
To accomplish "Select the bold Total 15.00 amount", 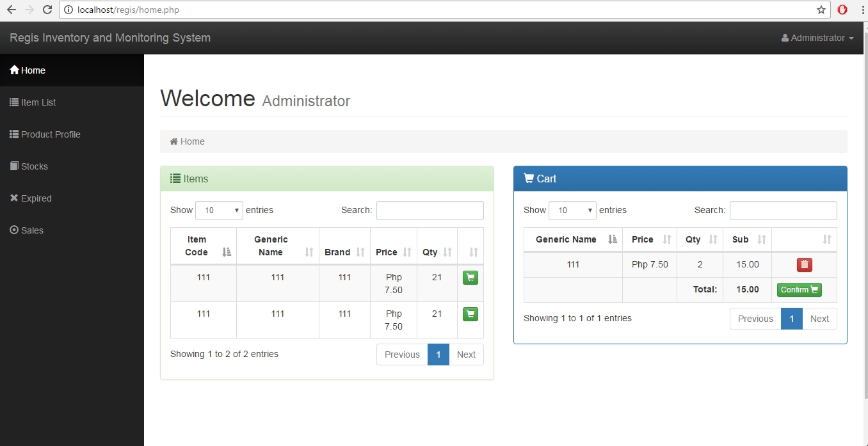I will tap(748, 289).
